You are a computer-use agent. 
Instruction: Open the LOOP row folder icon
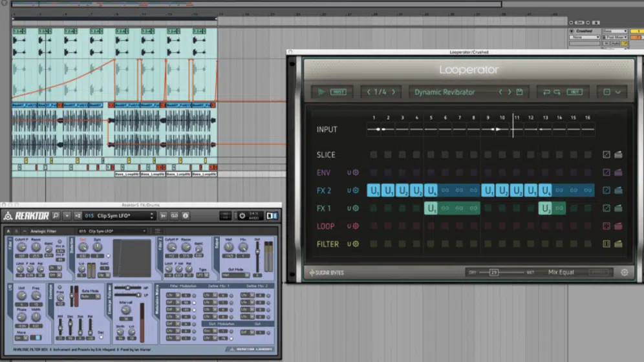pos(618,226)
